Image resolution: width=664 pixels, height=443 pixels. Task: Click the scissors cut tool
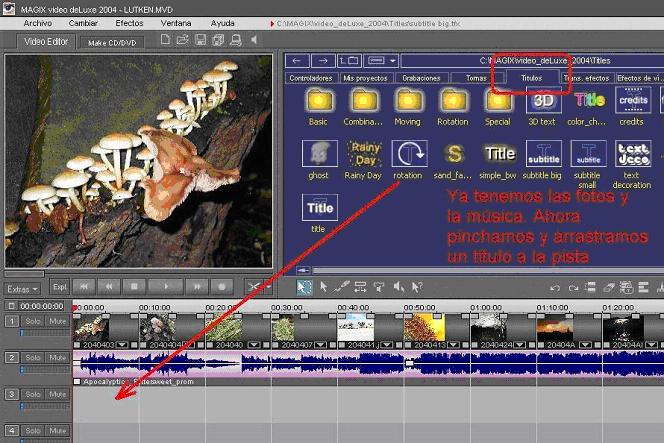point(254,287)
